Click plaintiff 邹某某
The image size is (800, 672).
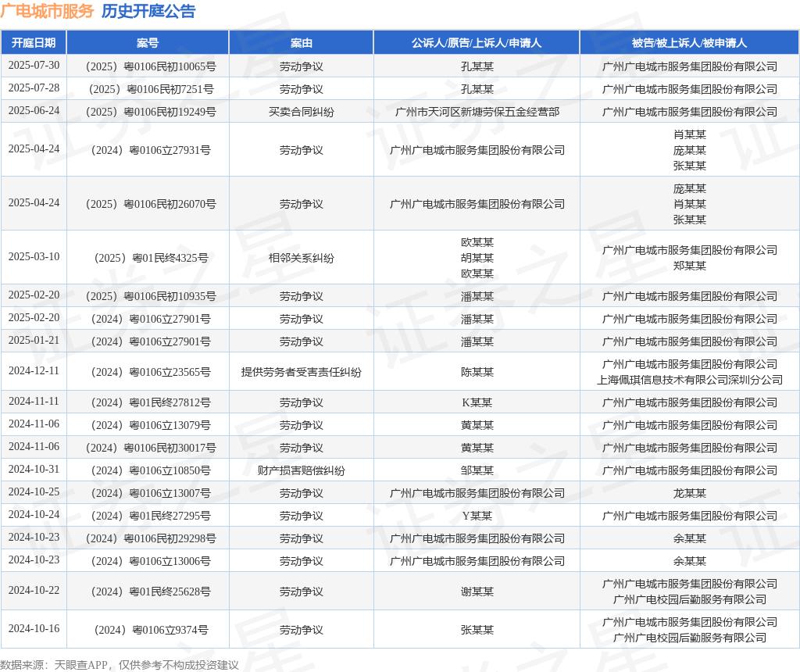tap(477, 470)
